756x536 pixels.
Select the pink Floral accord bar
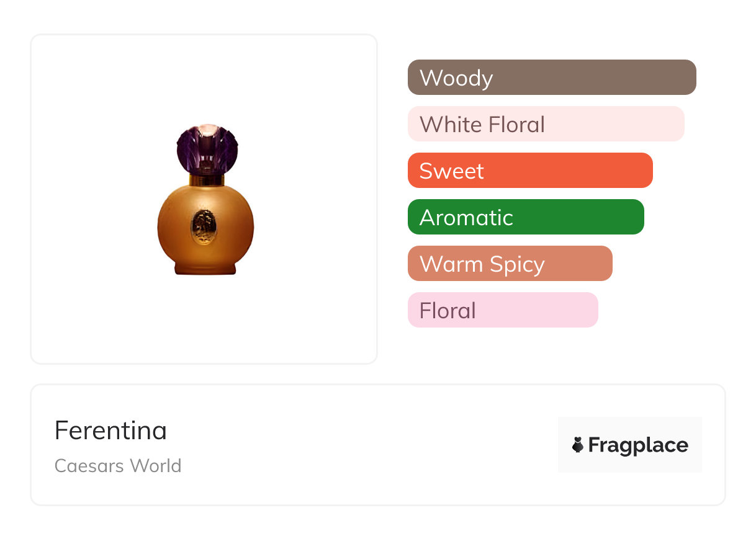click(x=534, y=310)
